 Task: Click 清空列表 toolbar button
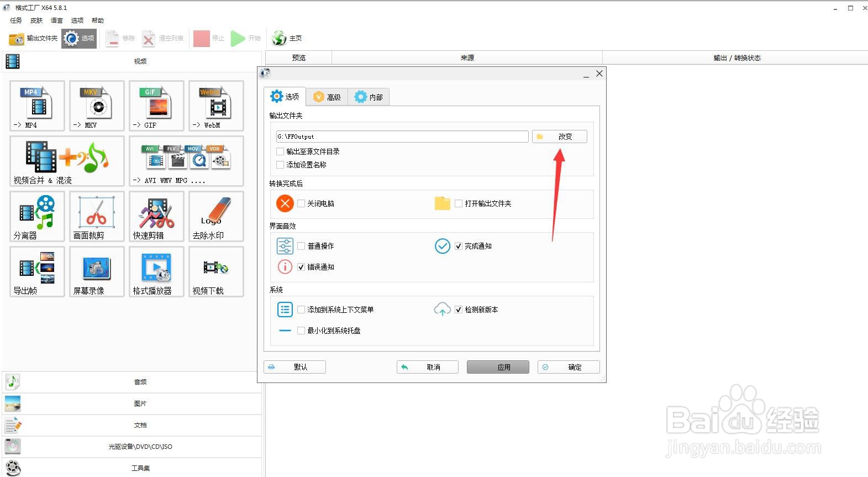[162, 38]
